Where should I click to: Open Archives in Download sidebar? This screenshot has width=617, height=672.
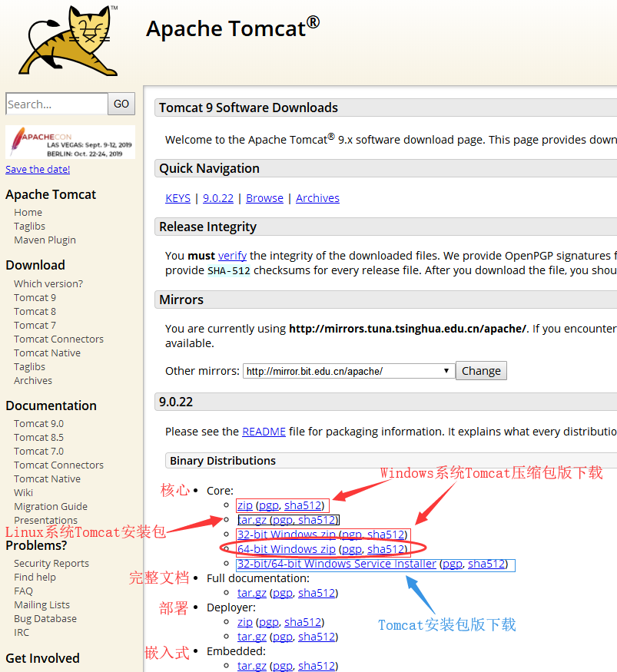[x=33, y=381]
